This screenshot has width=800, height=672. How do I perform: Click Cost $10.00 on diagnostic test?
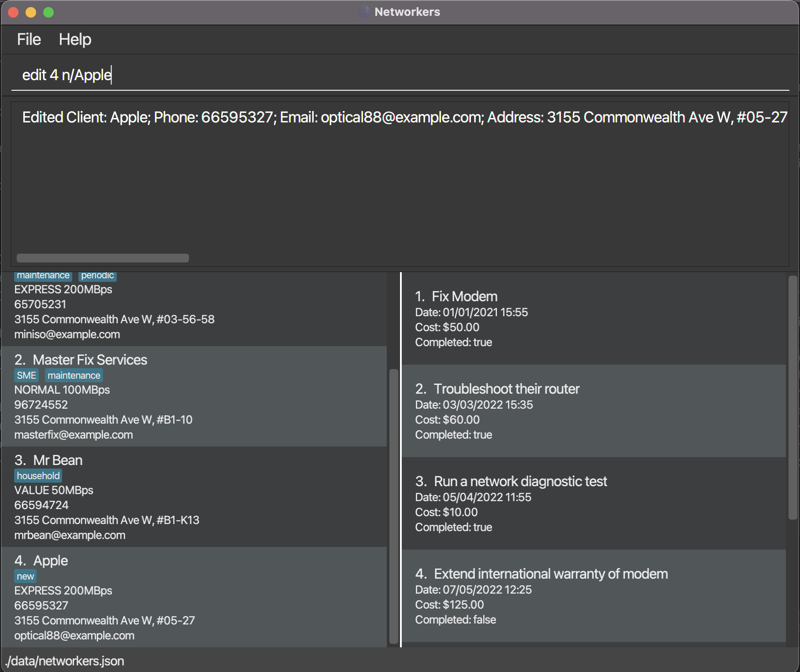pos(446,512)
